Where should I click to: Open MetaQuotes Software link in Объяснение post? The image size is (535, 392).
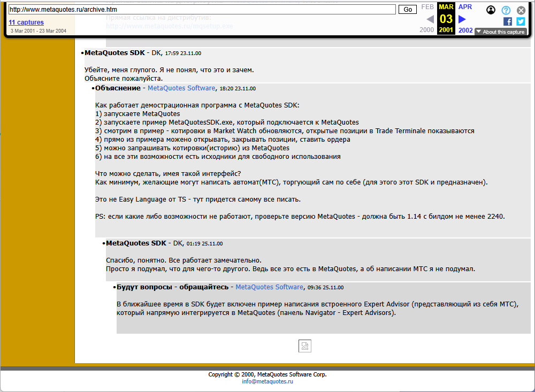tap(181, 88)
